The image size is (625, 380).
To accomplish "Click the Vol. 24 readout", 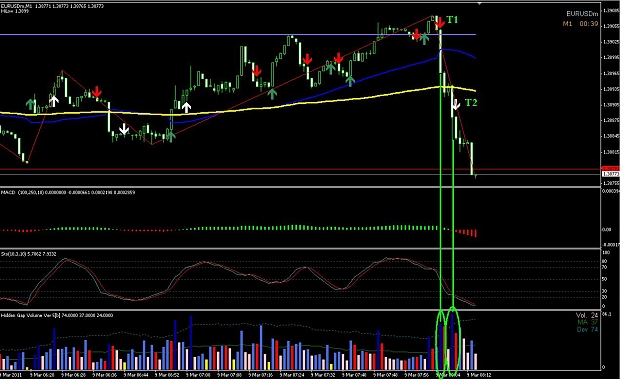I will (587, 315).
